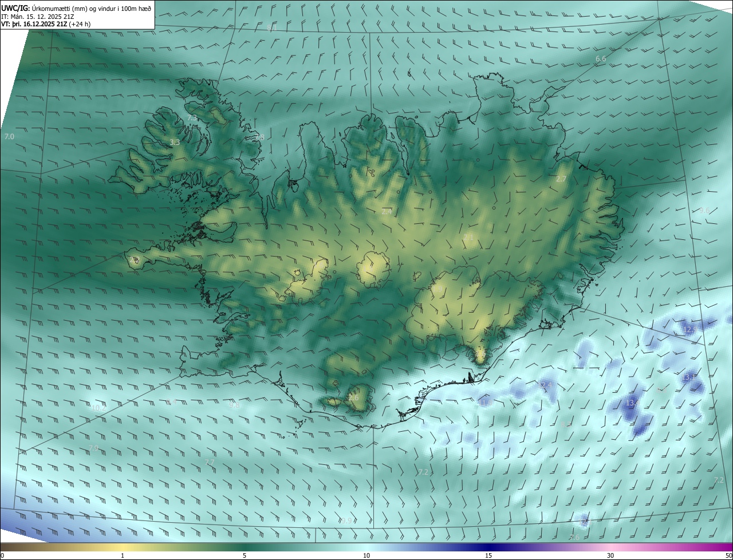Click the 'VT: þri. 16.12.2025 21Z (+24 h)' line
Screen dimensions: 733x560
[x=46, y=24]
